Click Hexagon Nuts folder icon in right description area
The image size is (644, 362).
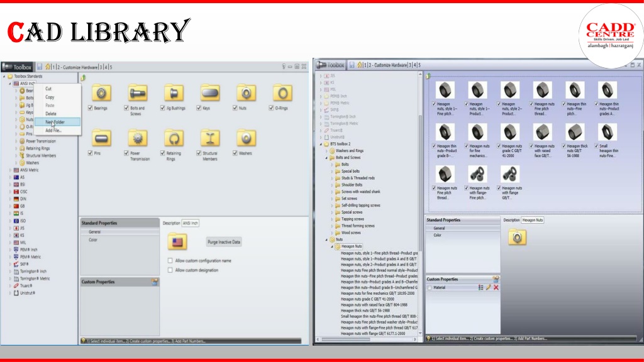tap(517, 237)
